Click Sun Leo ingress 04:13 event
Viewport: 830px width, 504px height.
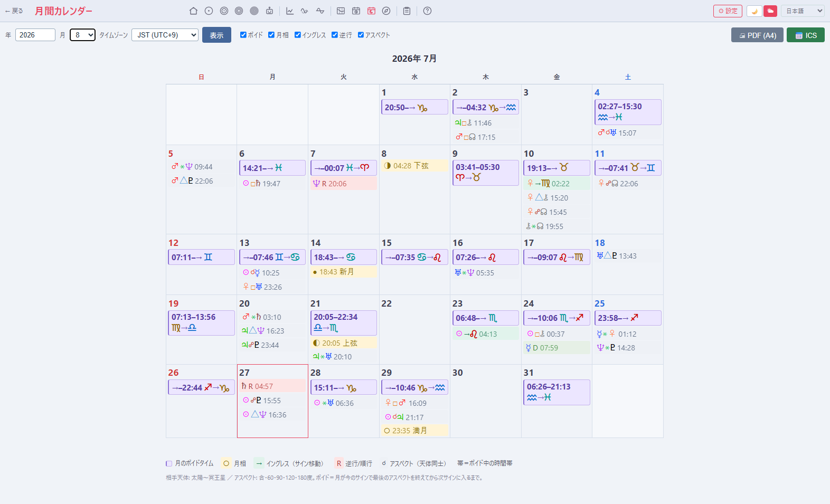pyautogui.click(x=486, y=334)
